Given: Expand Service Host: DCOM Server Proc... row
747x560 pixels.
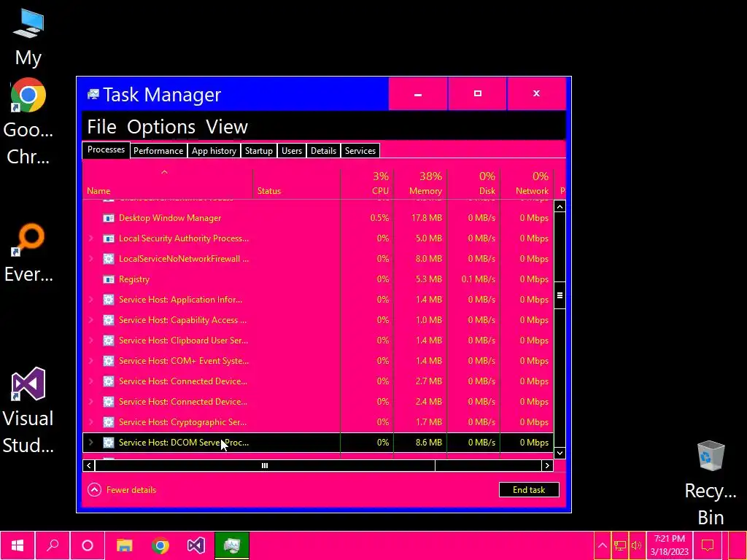Looking at the screenshot, I should pyautogui.click(x=91, y=443).
